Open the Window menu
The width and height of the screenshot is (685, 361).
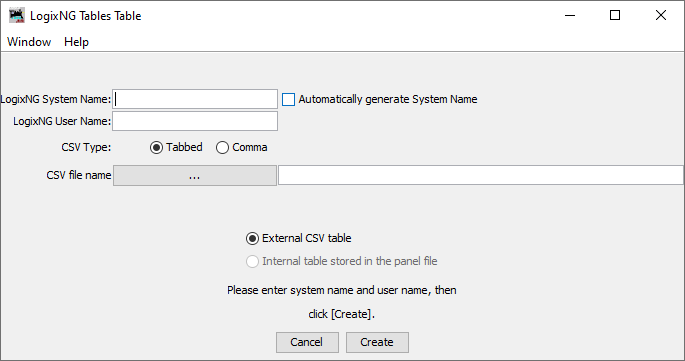(x=29, y=42)
